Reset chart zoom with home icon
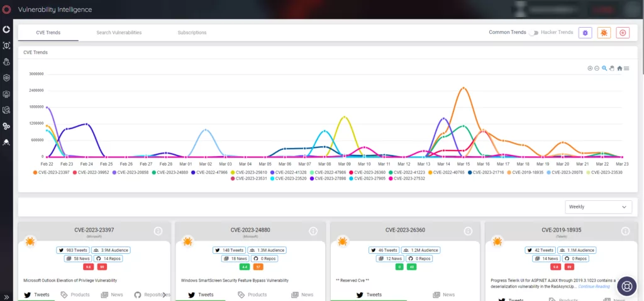This screenshot has height=301, width=644. click(x=619, y=68)
